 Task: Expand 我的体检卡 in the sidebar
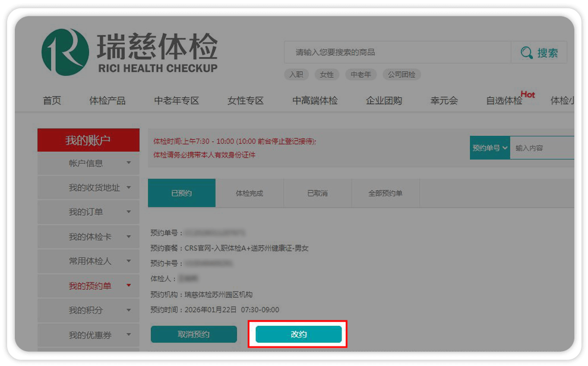89,237
